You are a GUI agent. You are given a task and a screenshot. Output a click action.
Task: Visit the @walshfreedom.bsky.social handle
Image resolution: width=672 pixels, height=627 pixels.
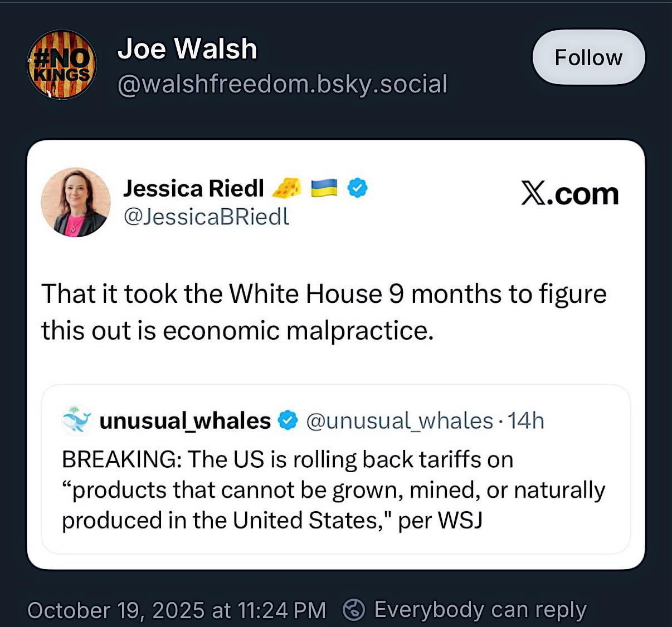point(283,84)
